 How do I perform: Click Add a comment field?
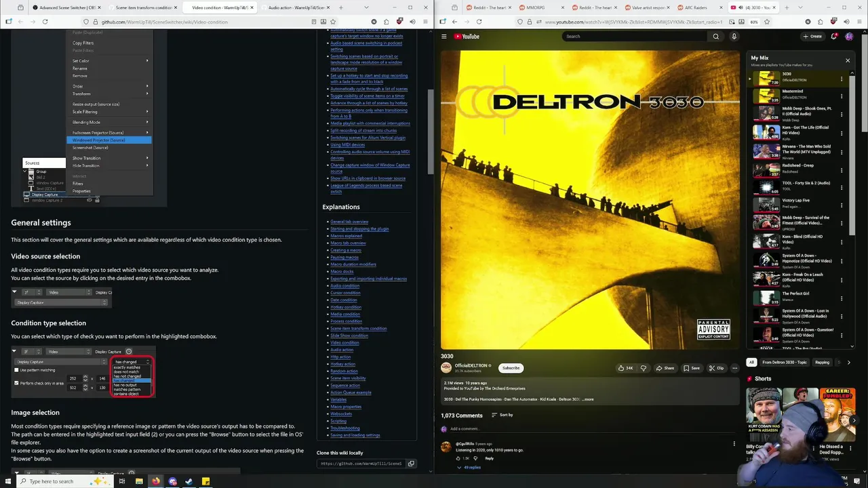(x=589, y=428)
